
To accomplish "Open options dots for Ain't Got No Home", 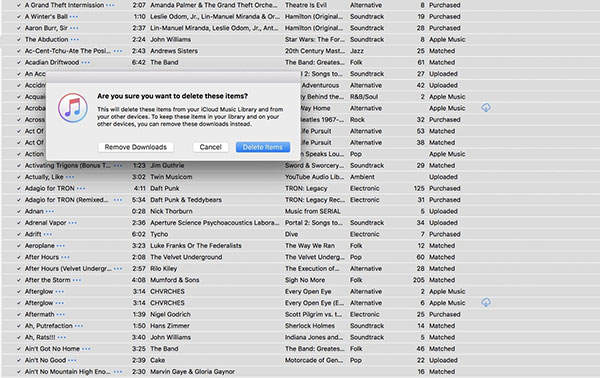I will (x=86, y=349).
